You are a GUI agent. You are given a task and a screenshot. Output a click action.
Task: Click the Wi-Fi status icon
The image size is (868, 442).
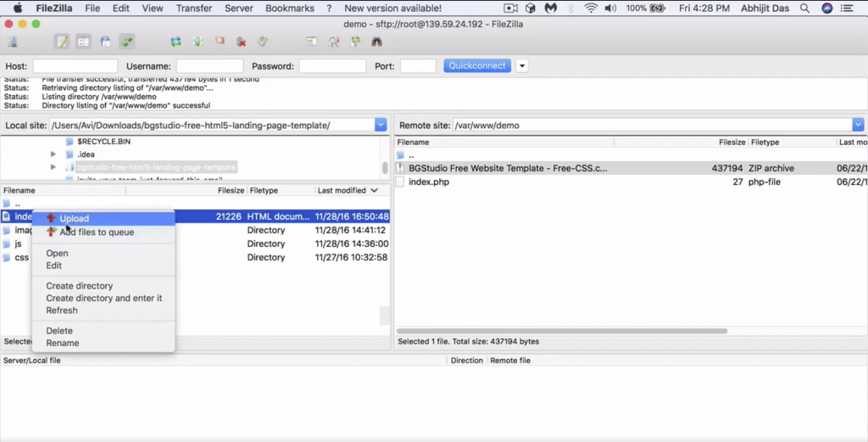(x=591, y=8)
